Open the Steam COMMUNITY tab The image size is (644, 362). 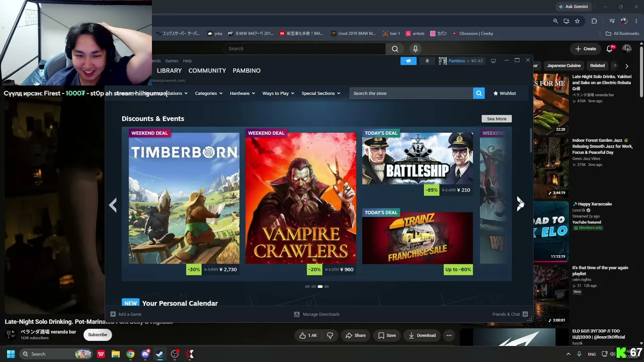207,70
